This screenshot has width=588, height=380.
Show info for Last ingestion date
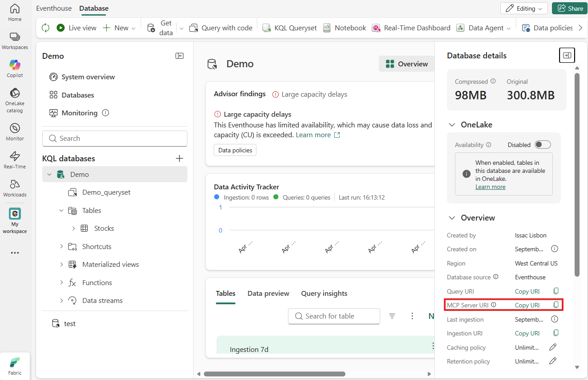point(555,319)
